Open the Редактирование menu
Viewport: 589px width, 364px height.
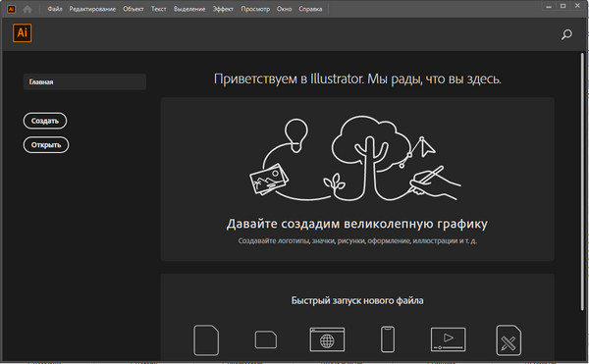tap(92, 9)
